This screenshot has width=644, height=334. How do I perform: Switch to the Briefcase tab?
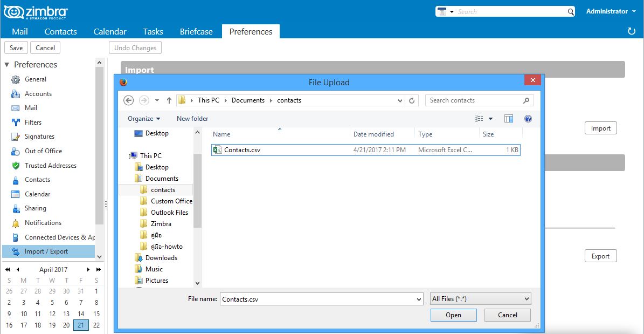(196, 32)
